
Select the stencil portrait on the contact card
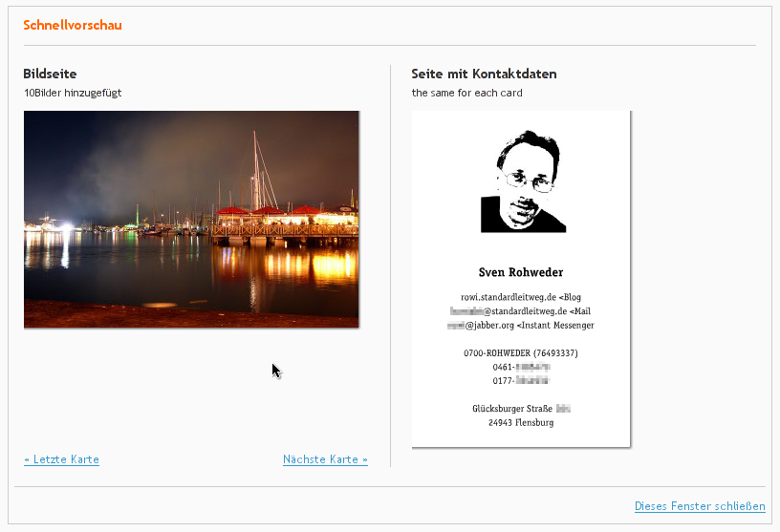pos(523,181)
